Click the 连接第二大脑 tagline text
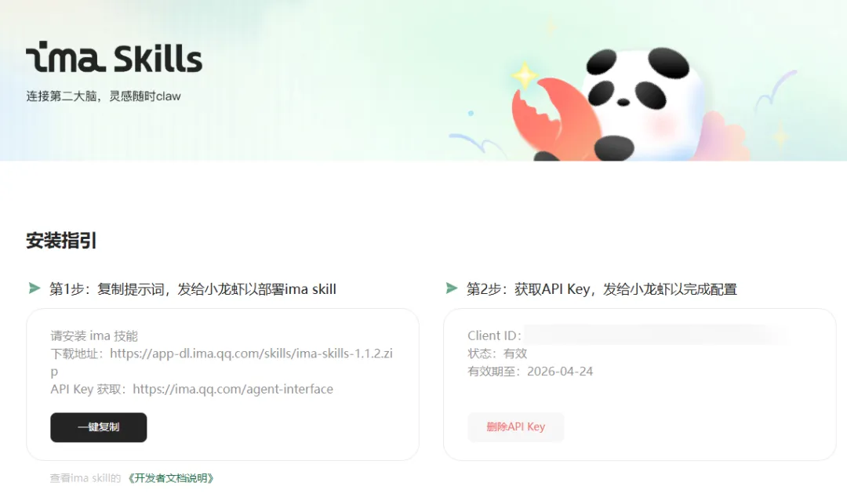 pos(104,96)
